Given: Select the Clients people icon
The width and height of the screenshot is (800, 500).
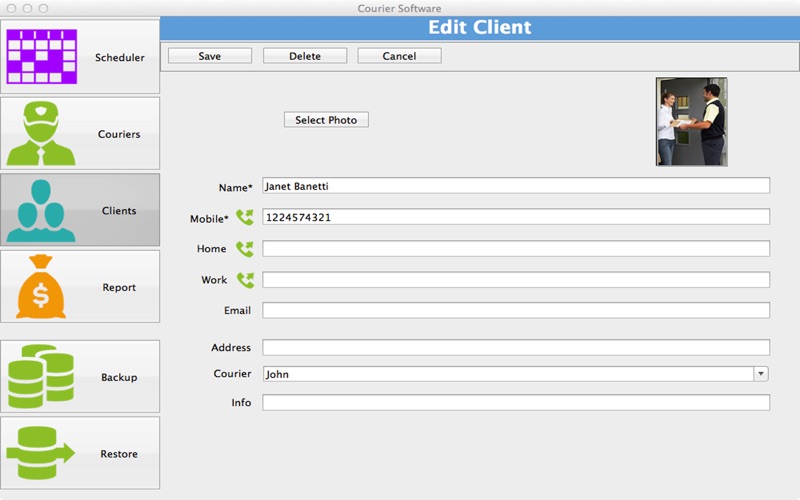Looking at the screenshot, I should click(x=41, y=210).
